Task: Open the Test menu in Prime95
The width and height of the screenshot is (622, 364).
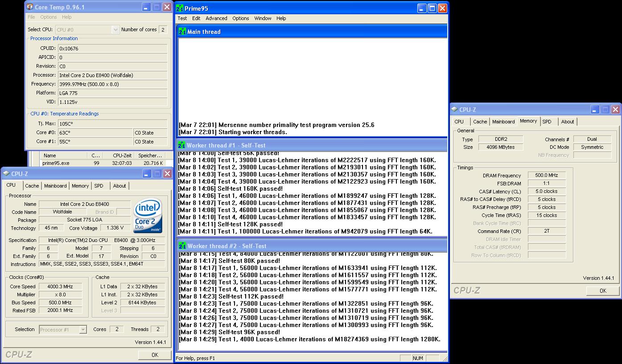Action: pos(182,18)
